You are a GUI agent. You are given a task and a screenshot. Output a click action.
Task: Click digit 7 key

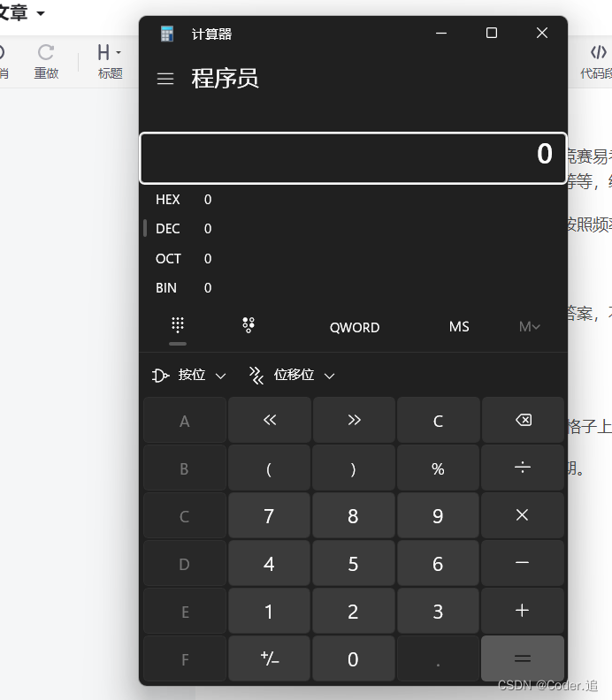pyautogui.click(x=270, y=515)
